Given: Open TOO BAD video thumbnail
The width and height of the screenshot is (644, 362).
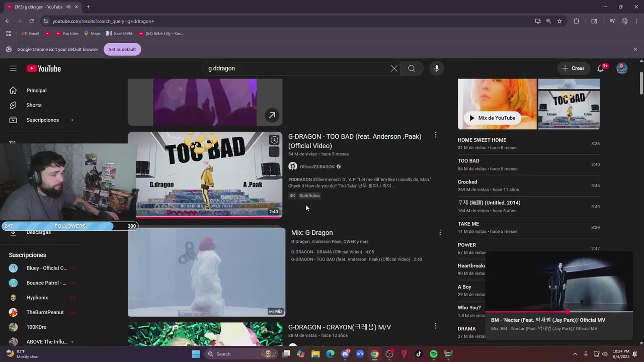Looking at the screenshot, I should pos(205,175).
